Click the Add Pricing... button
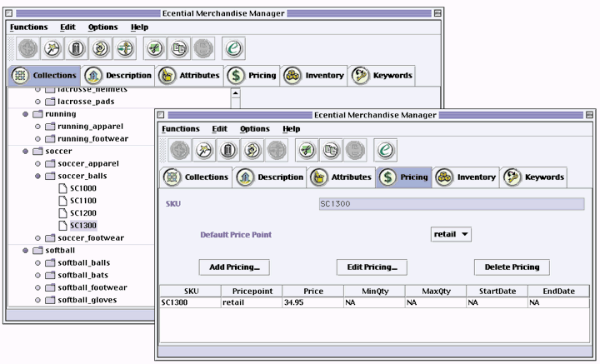Image resolution: width=600 pixels, height=364 pixels. [234, 267]
